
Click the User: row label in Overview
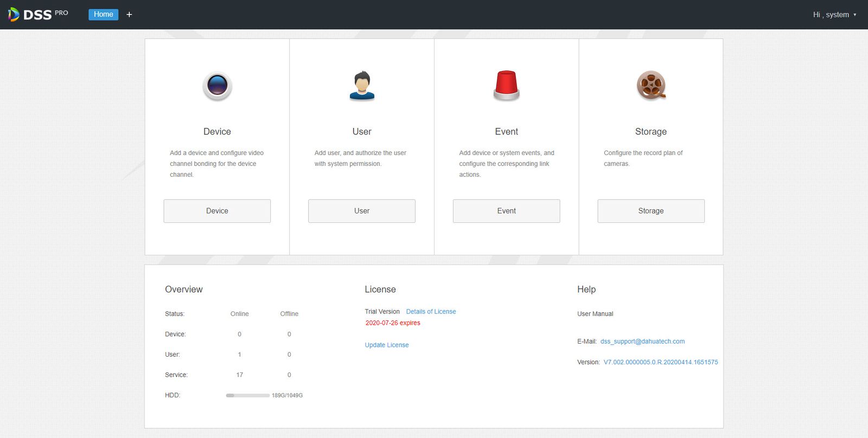coord(173,355)
